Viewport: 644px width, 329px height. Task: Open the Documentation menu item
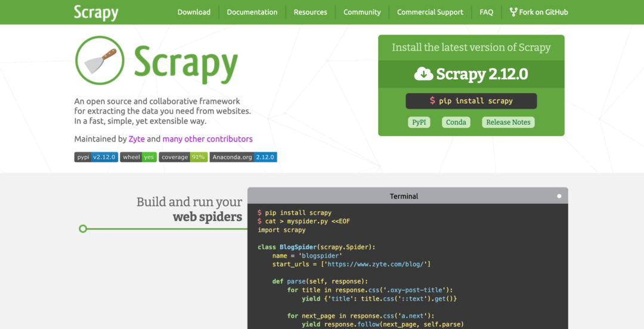click(252, 12)
